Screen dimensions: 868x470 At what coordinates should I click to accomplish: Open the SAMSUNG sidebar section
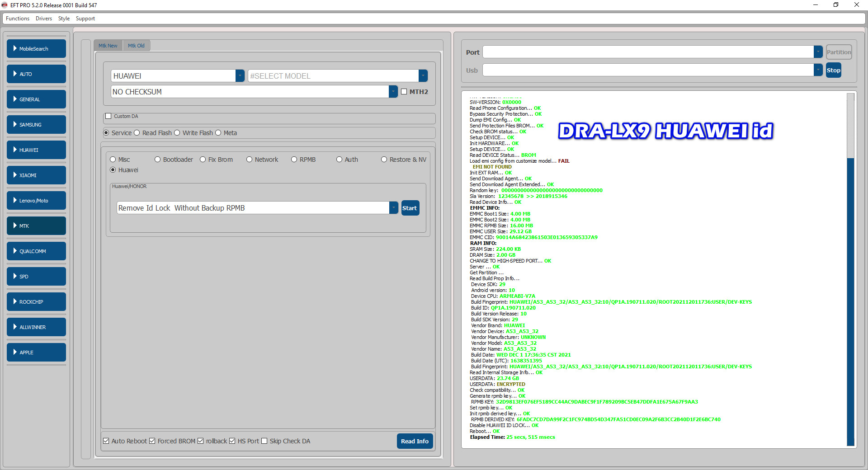point(36,125)
